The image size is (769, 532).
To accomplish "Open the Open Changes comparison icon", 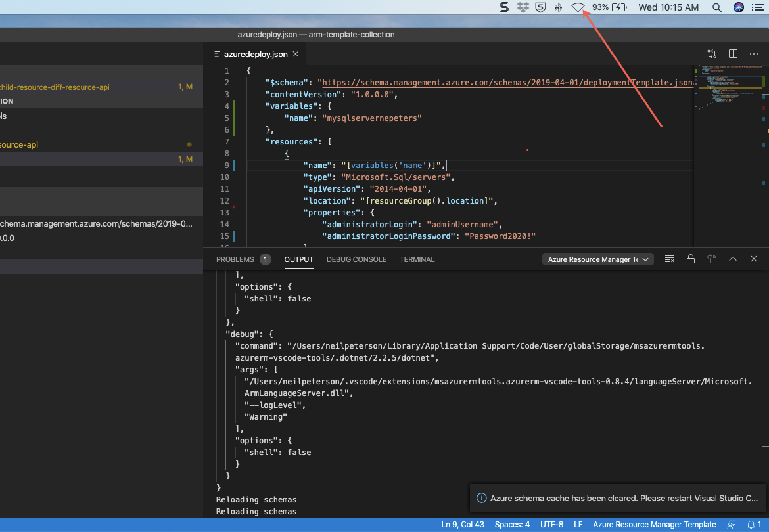I will [x=711, y=53].
